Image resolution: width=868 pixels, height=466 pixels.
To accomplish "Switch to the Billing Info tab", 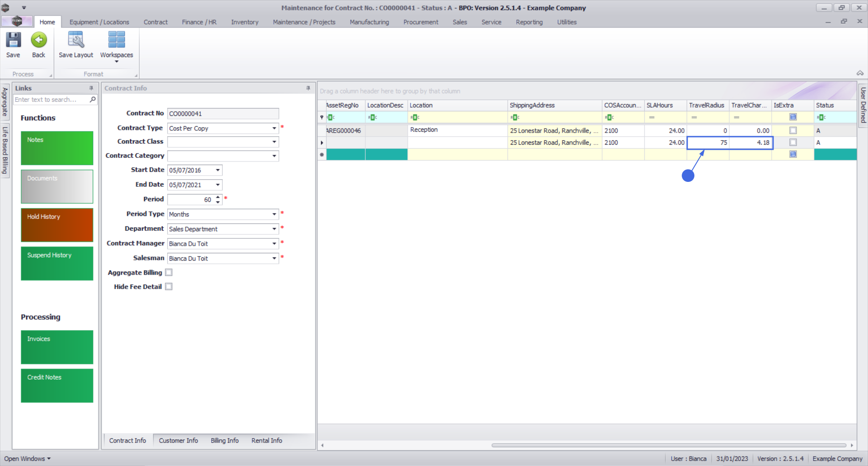I will point(224,440).
